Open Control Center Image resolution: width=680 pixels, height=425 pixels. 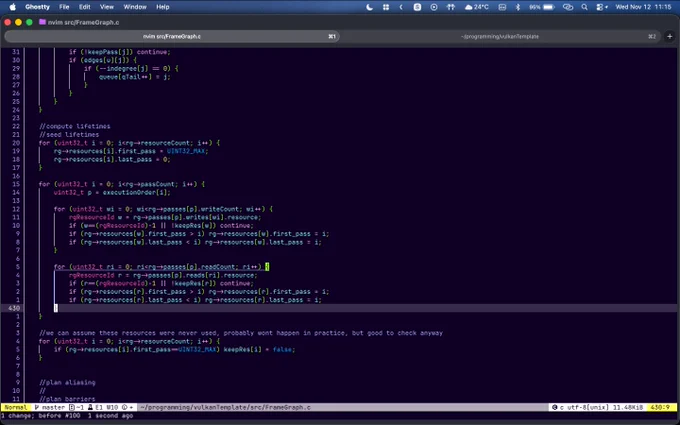(602, 7)
